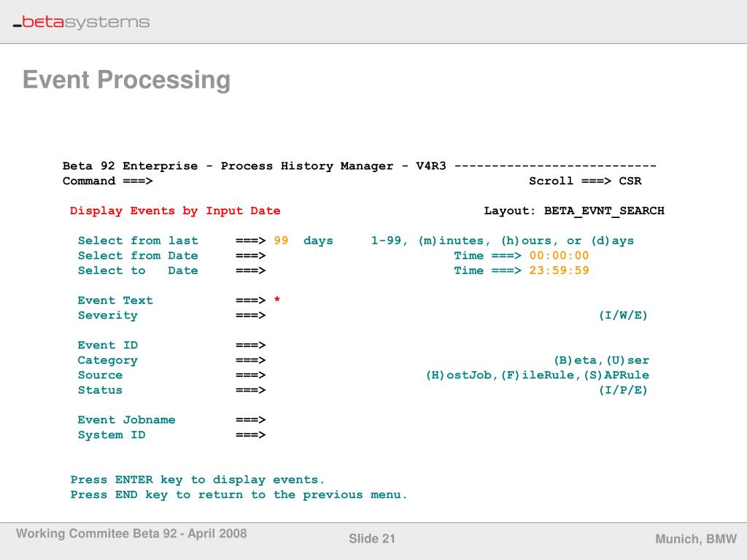The height and width of the screenshot is (560, 747).
Task: Click the from Time value 00:00:00
Action: 559,256
